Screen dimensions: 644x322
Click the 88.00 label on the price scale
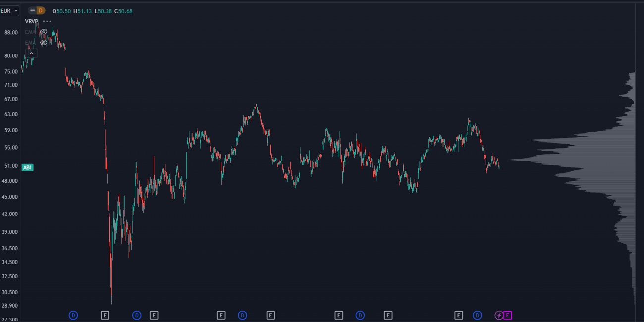[11, 32]
